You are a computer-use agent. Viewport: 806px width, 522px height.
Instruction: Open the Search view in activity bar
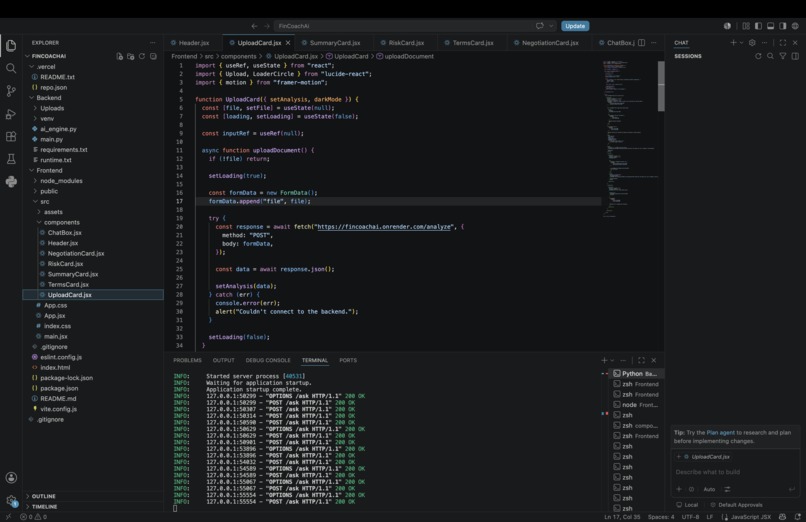(x=11, y=68)
